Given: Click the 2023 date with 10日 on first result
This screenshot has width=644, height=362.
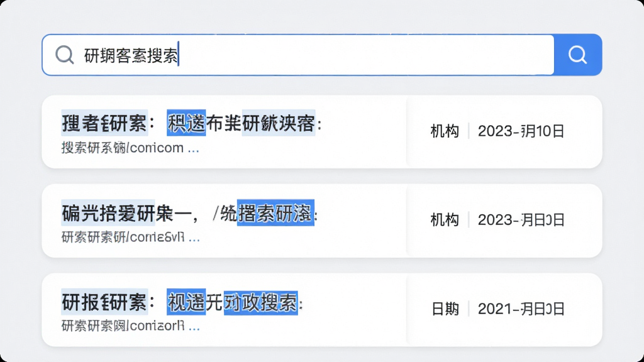Looking at the screenshot, I should click(521, 131).
